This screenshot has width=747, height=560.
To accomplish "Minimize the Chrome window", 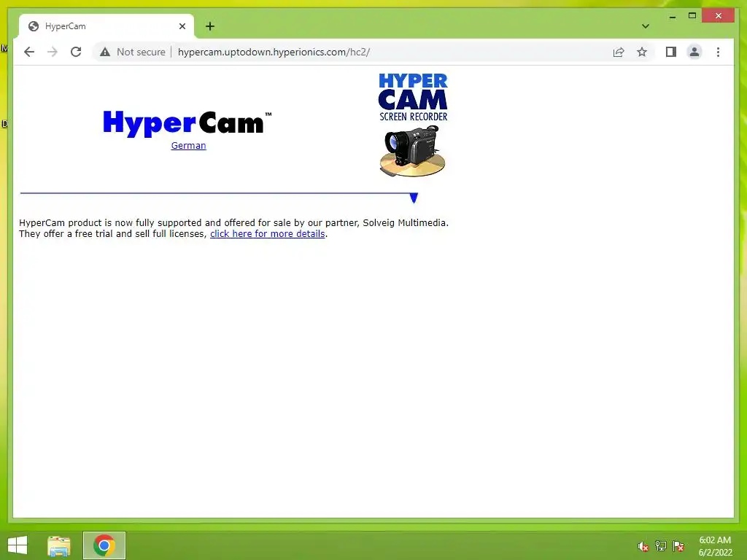I will click(672, 17).
